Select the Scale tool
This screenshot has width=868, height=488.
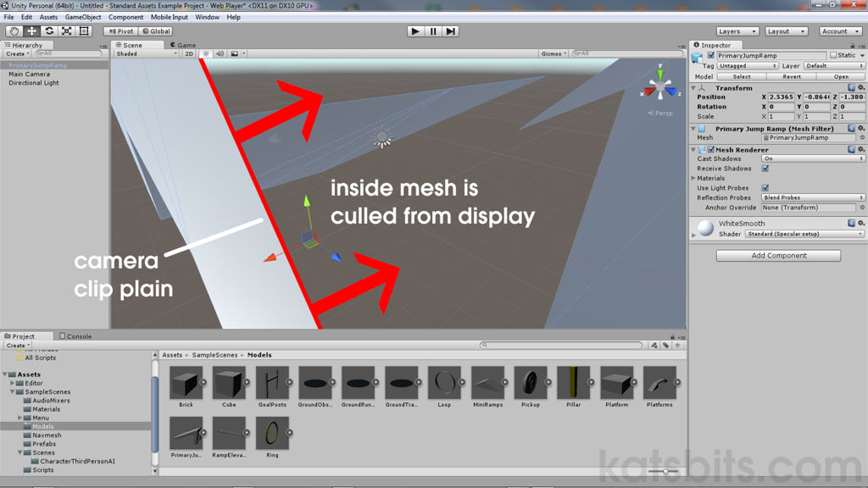tap(66, 31)
